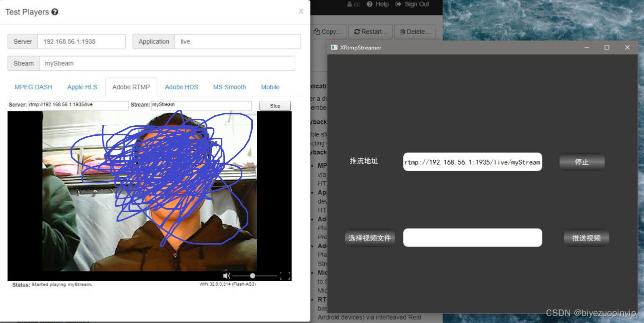Open the Adobe HDS tab

point(181,87)
